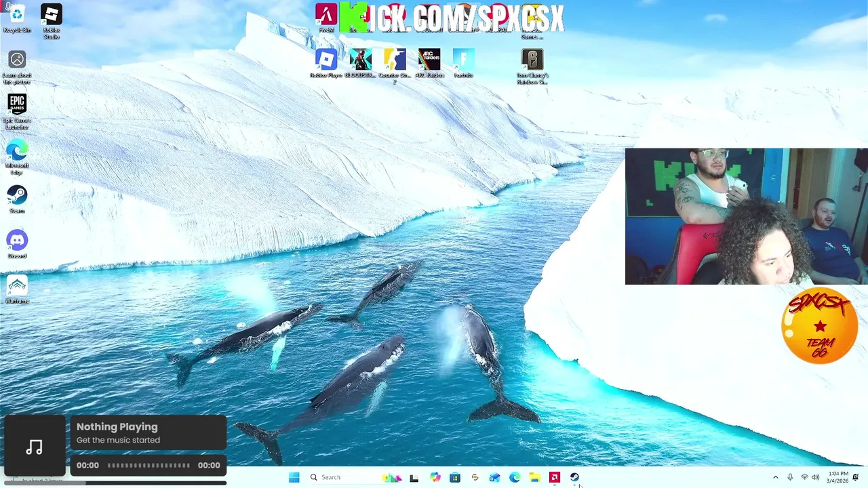Open the Wi-Fi network tray icon

click(804, 477)
